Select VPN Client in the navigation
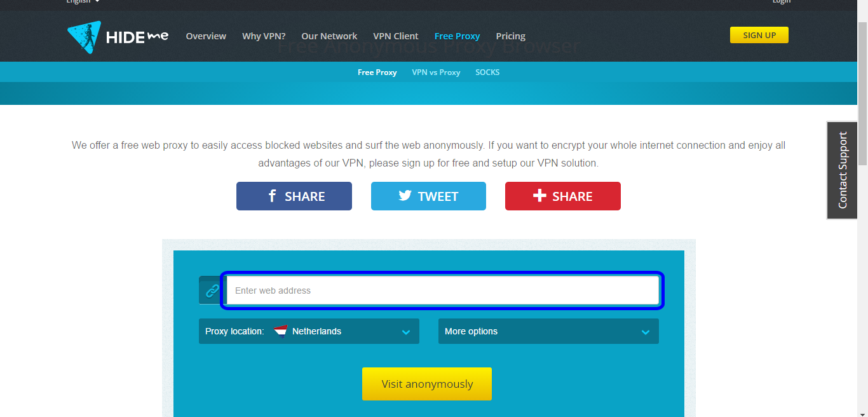 coord(396,36)
